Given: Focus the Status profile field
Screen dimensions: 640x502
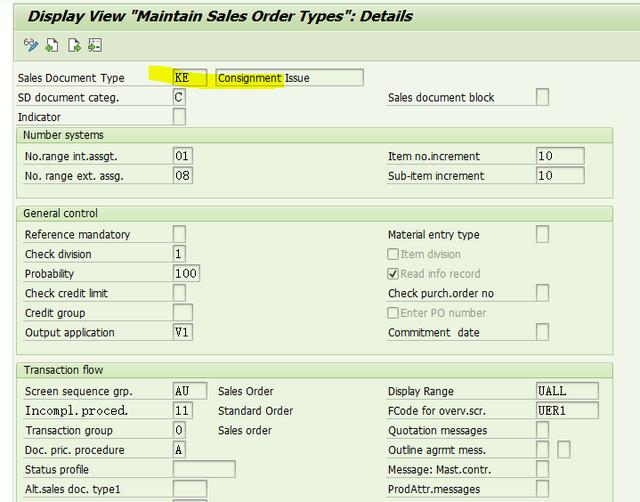Looking at the screenshot, I should pos(204,469).
